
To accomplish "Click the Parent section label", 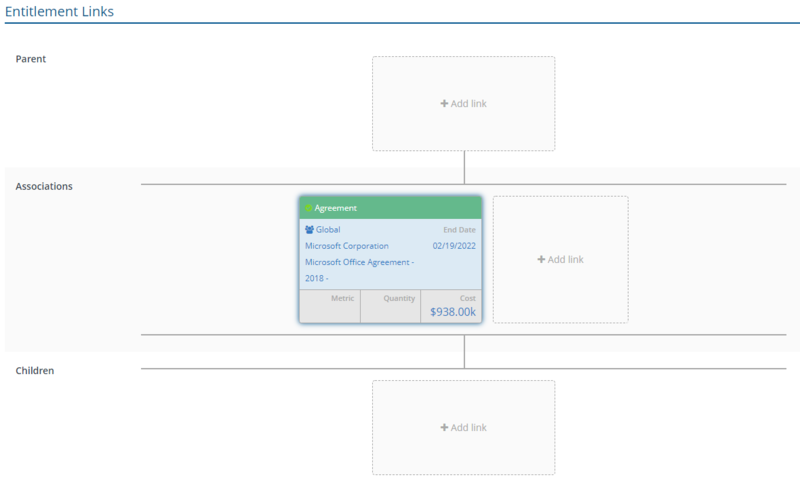I will pos(31,59).
